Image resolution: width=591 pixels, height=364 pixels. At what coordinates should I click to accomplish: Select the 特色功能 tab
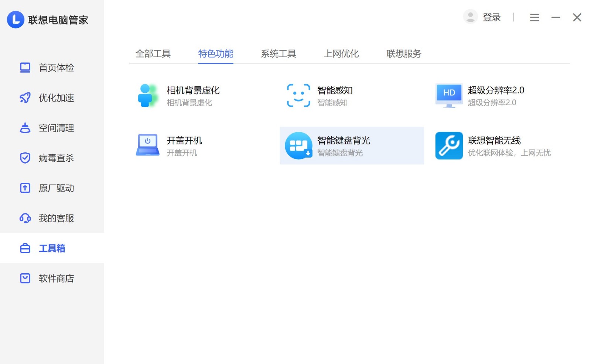click(x=216, y=54)
